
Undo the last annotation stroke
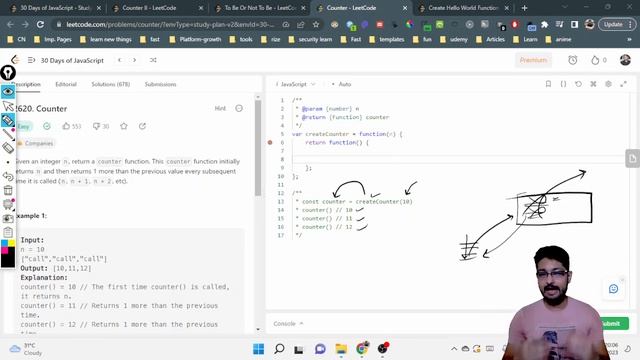8,176
